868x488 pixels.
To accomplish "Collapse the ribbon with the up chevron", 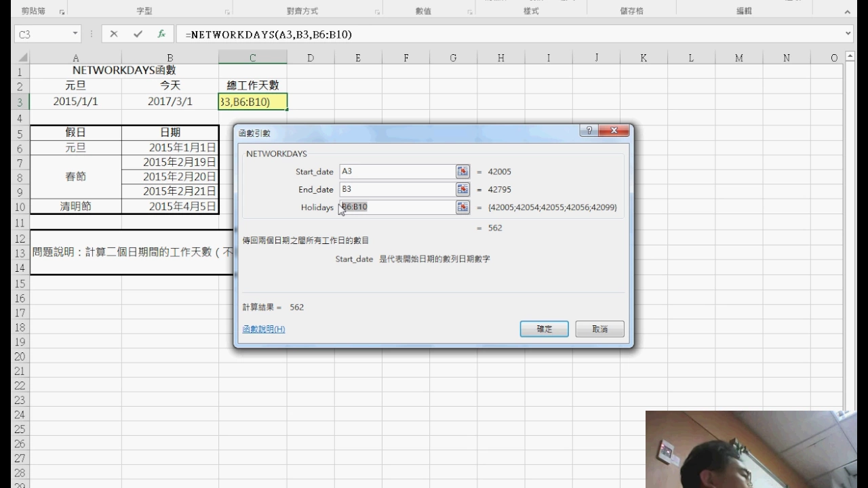I will click(848, 12).
